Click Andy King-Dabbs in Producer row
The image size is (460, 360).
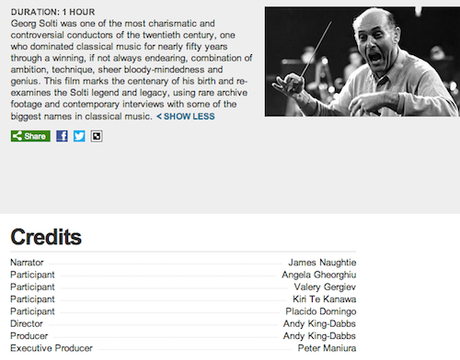click(x=319, y=336)
